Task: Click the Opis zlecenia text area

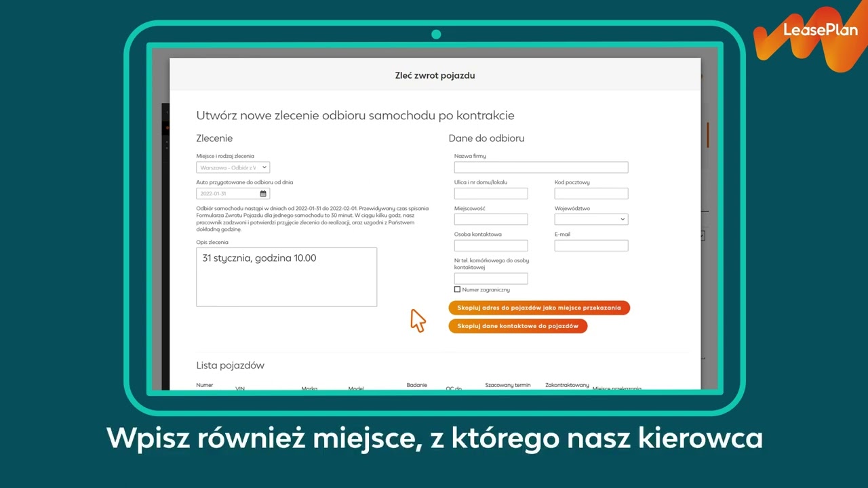Action: [x=287, y=277]
